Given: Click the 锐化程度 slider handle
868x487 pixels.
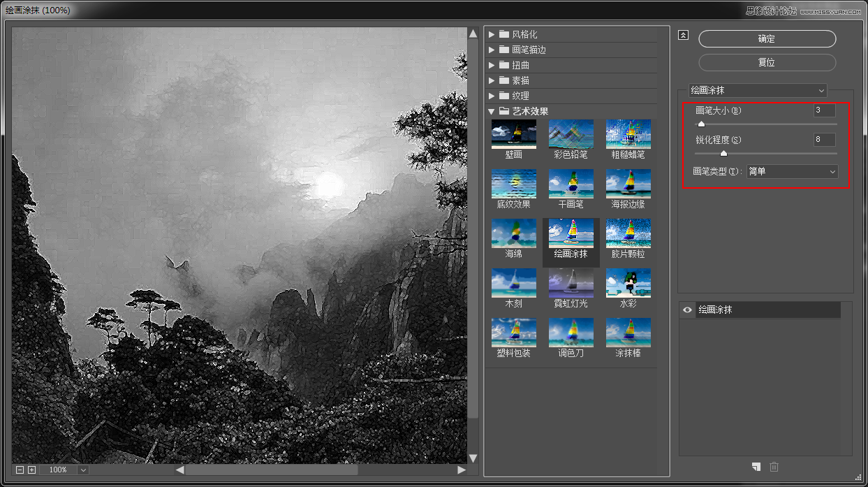Looking at the screenshot, I should tap(723, 153).
